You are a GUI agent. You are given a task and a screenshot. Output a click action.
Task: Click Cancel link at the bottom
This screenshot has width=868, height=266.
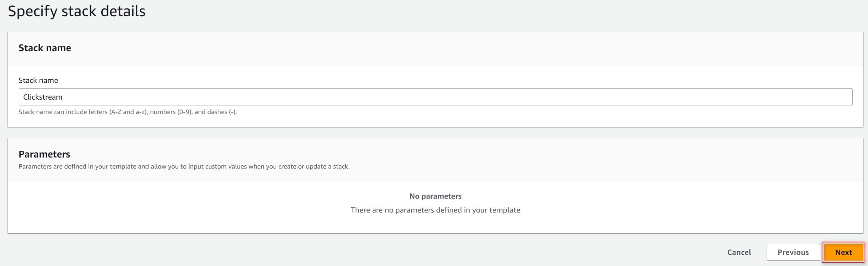[x=739, y=252]
